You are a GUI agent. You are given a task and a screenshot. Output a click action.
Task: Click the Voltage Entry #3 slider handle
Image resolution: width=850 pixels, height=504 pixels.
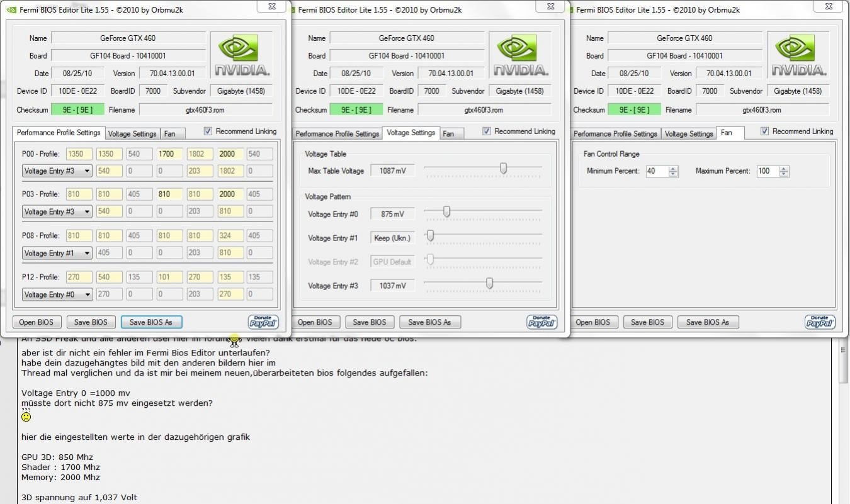pyautogui.click(x=489, y=284)
